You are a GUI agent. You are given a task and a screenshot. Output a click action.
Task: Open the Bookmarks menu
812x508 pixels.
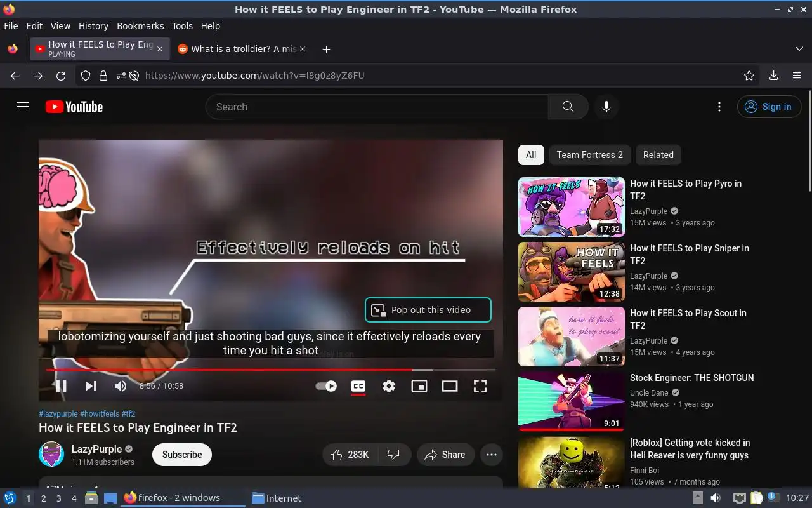click(140, 26)
